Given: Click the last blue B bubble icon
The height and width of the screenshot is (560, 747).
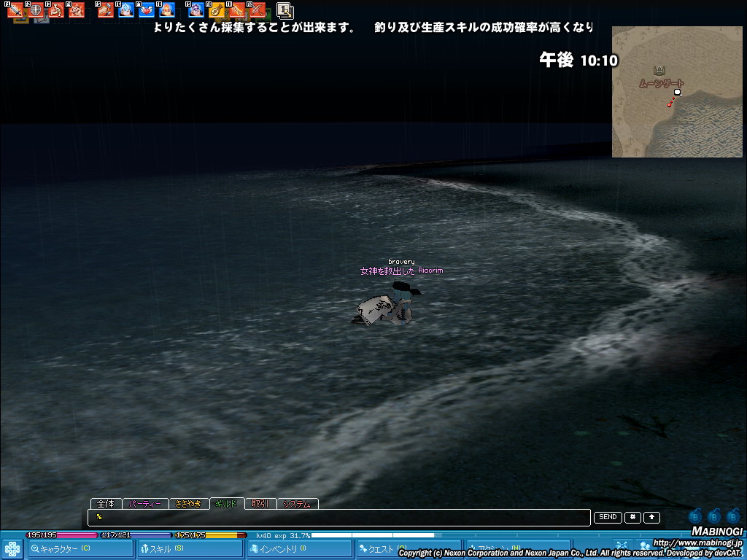Looking at the screenshot, I should click(x=733, y=516).
